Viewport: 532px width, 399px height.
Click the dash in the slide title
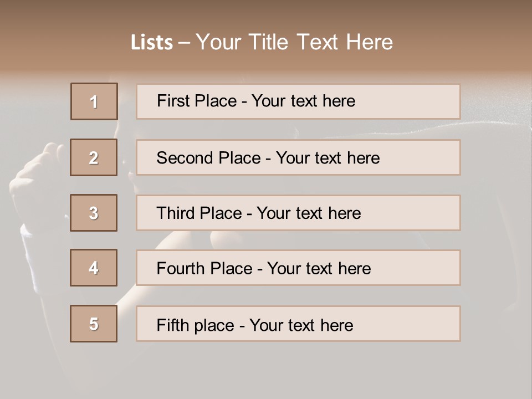click(x=185, y=43)
